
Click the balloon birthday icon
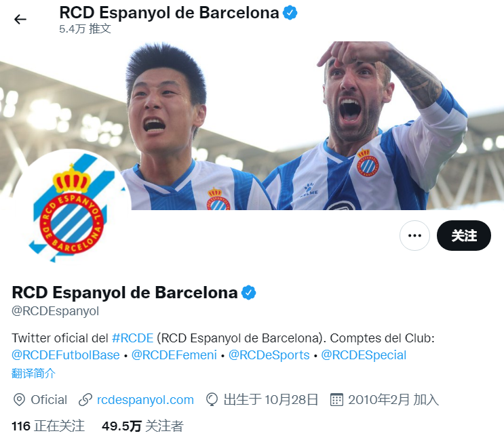click(212, 400)
